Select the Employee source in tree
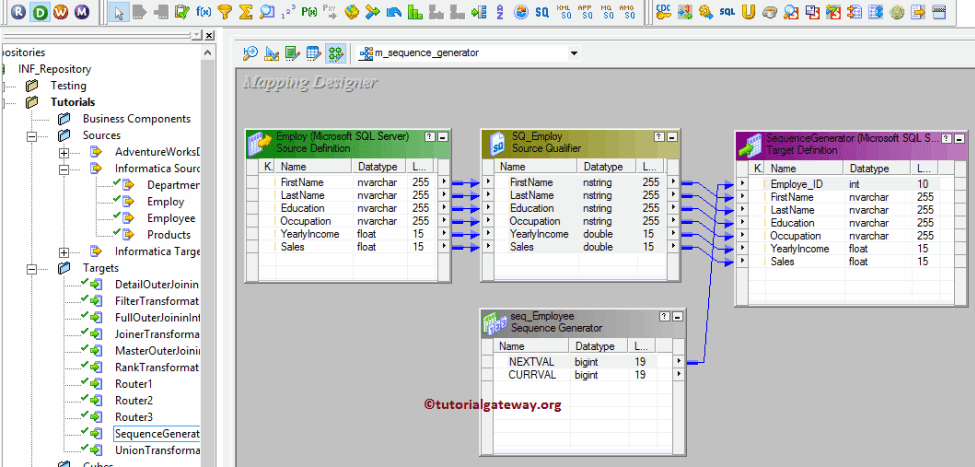 [x=171, y=218]
